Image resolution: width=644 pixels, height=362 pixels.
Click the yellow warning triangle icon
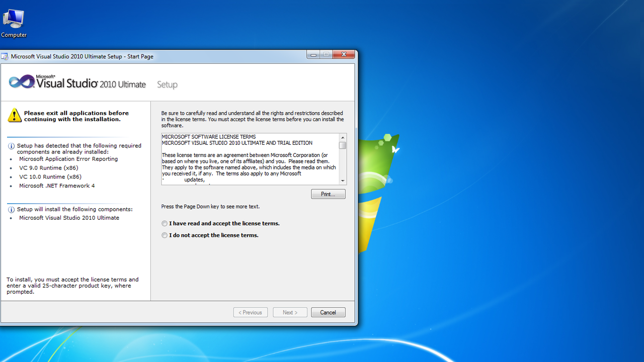pos(15,116)
